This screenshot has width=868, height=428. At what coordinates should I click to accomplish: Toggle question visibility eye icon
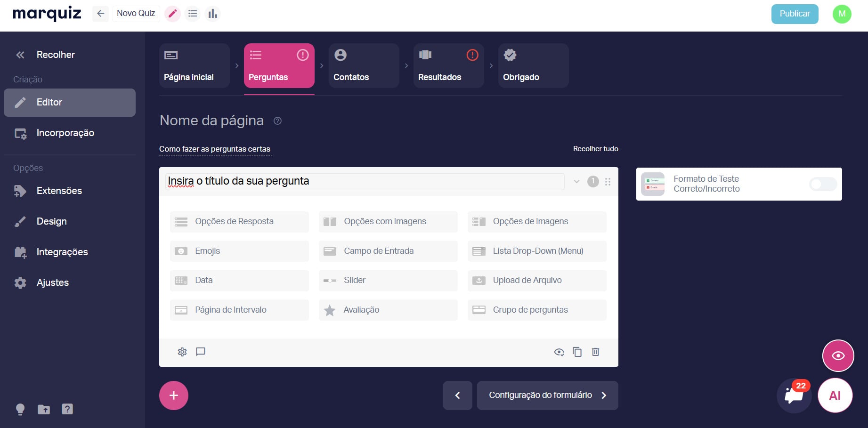[x=559, y=352]
